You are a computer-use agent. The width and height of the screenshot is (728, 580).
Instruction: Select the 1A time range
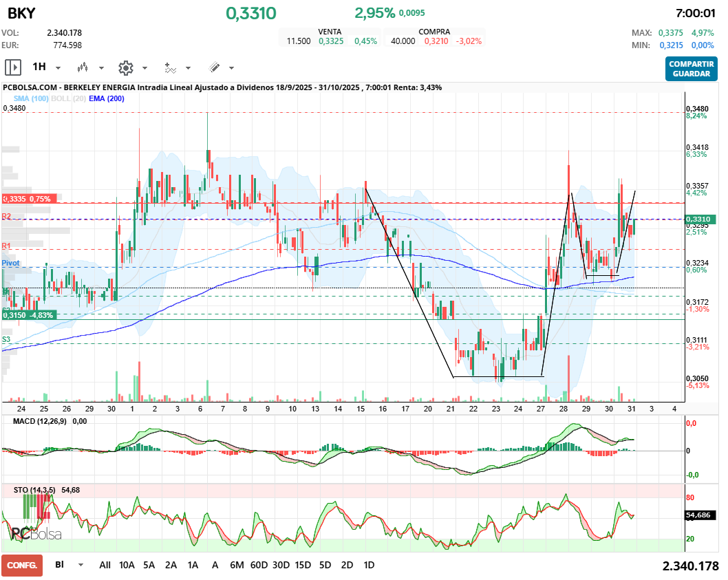(193, 565)
